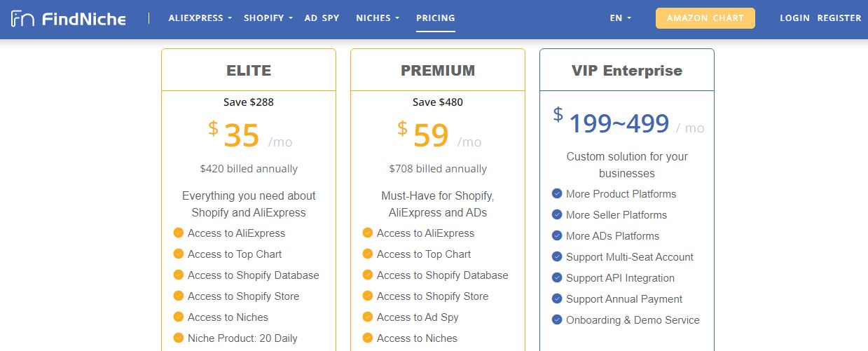Click the FindNiche logo icon
The height and width of the screenshot is (351, 868).
(22, 18)
